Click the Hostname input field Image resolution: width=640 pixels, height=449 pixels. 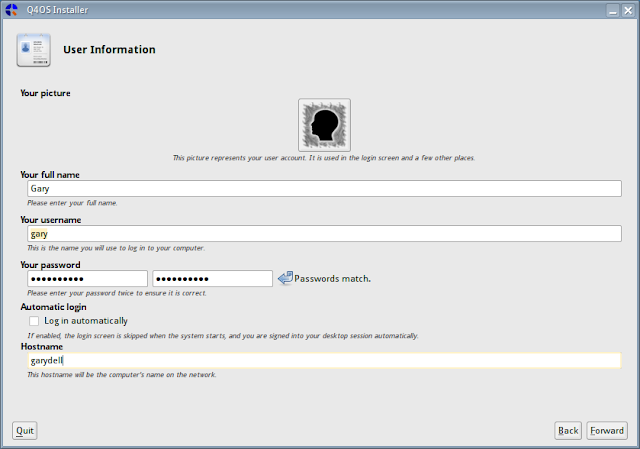pos(324,360)
